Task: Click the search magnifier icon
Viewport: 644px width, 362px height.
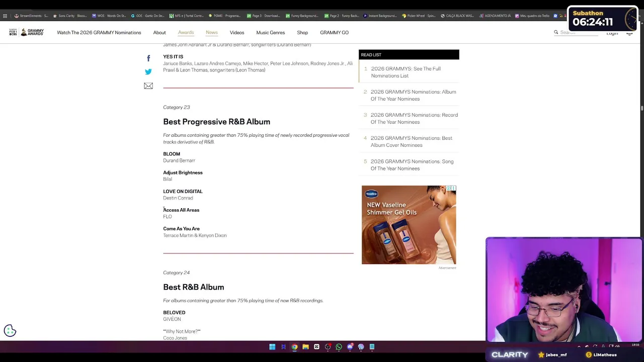Action: (x=556, y=32)
